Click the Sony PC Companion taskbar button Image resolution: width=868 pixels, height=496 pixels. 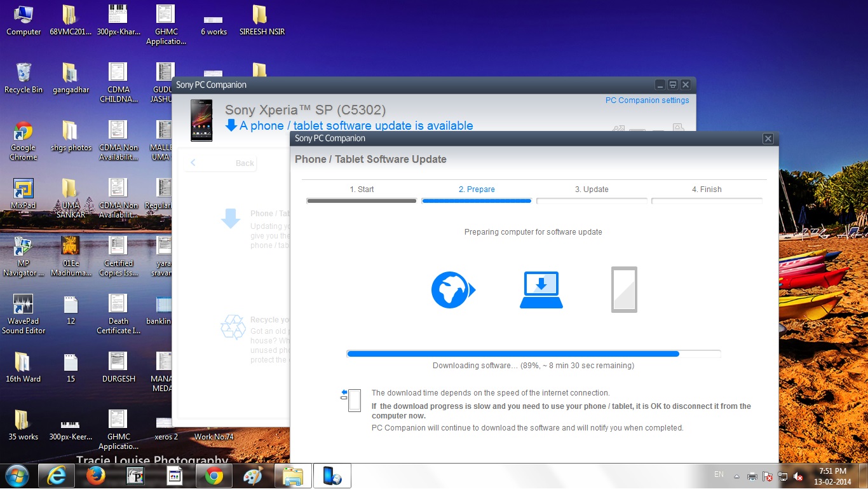(332, 476)
